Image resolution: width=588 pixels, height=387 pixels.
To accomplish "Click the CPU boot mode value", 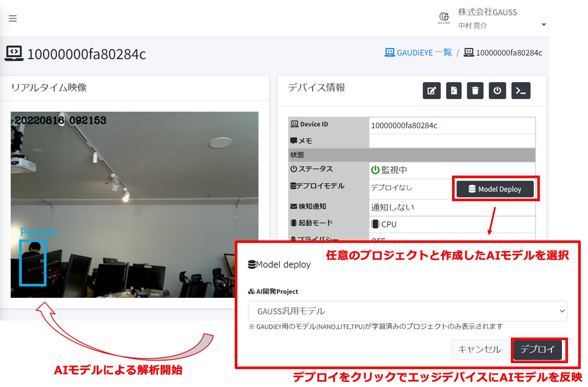I will [x=384, y=224].
